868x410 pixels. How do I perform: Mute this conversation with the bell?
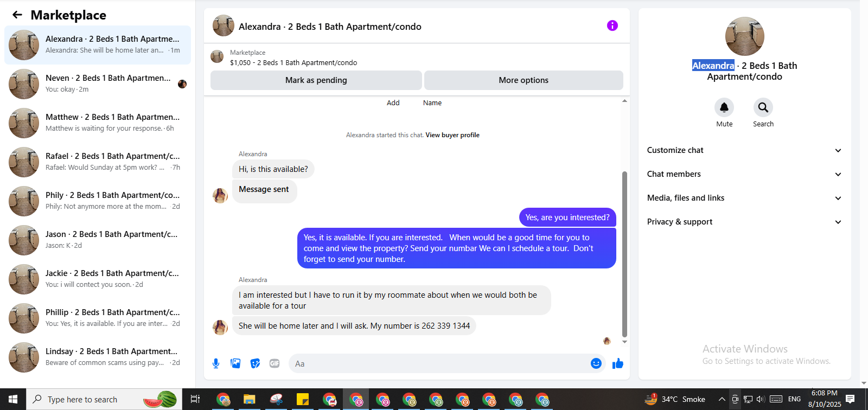pos(724,107)
